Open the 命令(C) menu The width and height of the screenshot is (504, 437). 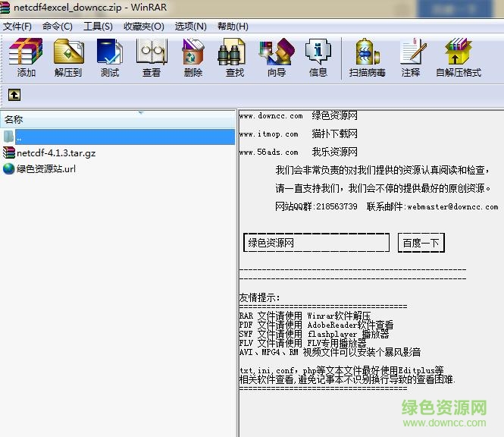[x=57, y=27]
